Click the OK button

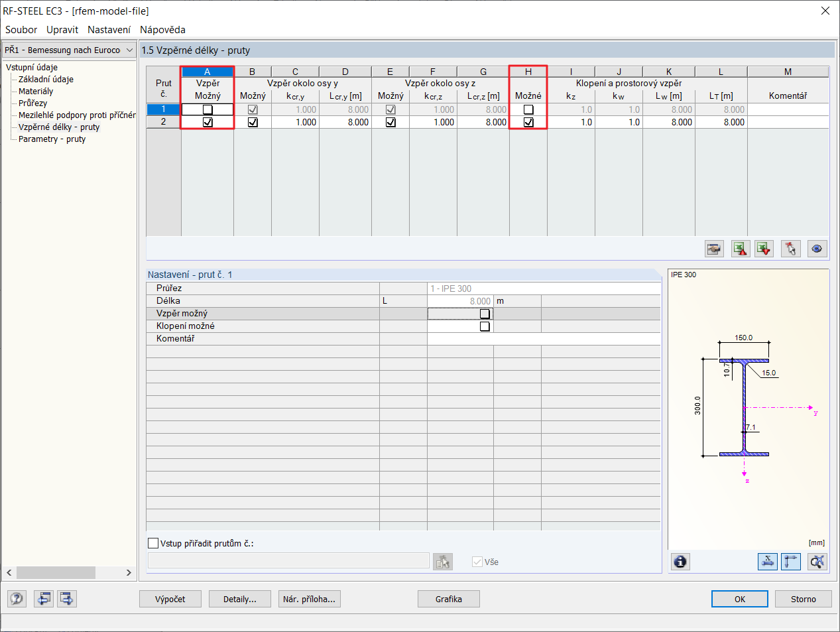coord(740,599)
